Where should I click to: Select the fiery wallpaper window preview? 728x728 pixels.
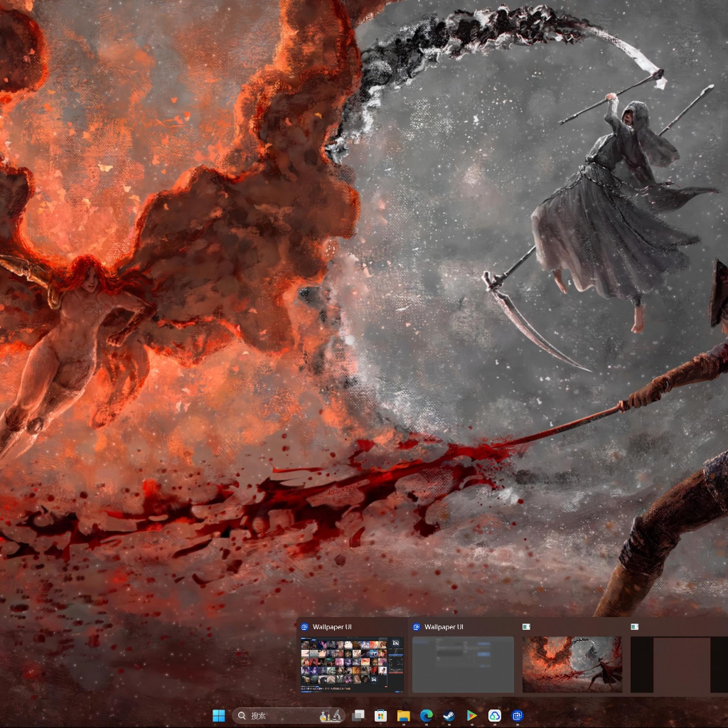572,665
